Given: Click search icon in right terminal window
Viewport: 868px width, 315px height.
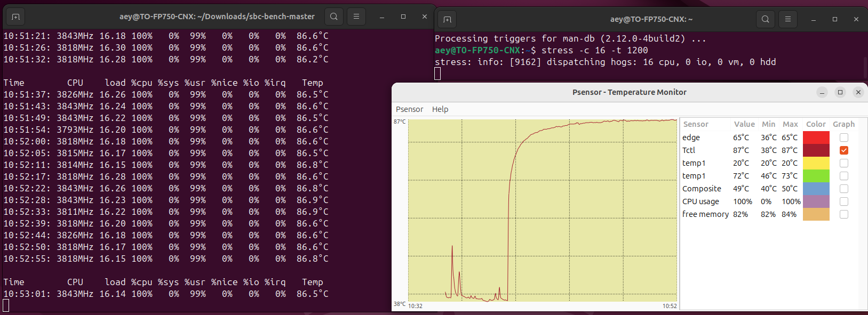Looking at the screenshot, I should tap(766, 19).
